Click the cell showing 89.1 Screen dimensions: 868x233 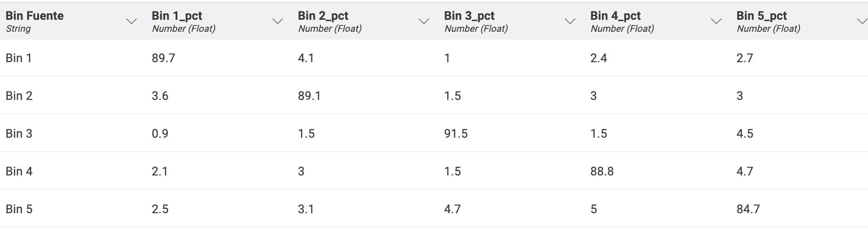pyautogui.click(x=365, y=96)
